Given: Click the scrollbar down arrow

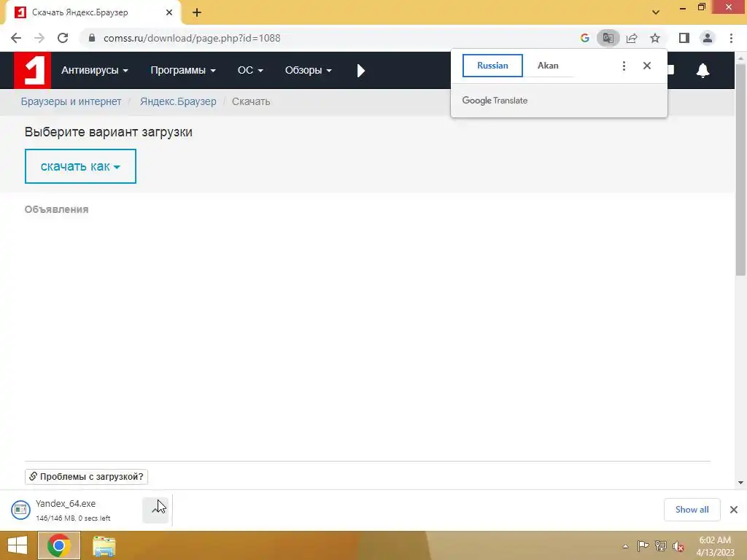Looking at the screenshot, I should (740, 483).
